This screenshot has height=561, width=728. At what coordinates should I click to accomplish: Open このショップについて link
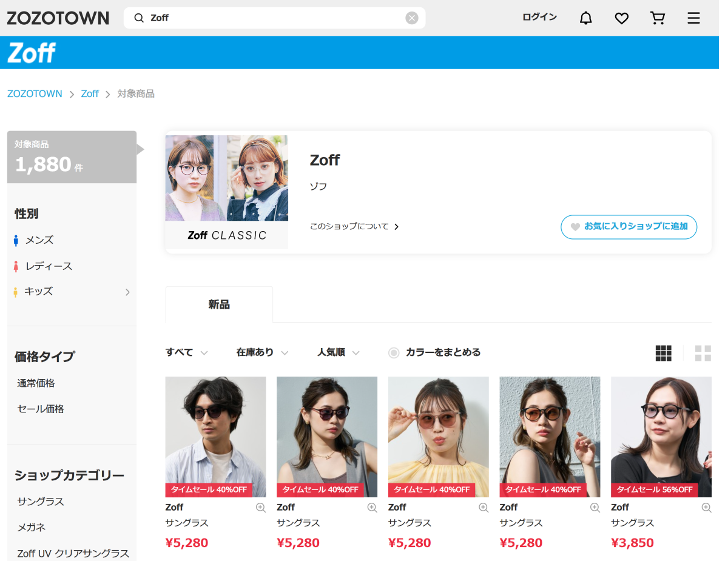coord(354,227)
